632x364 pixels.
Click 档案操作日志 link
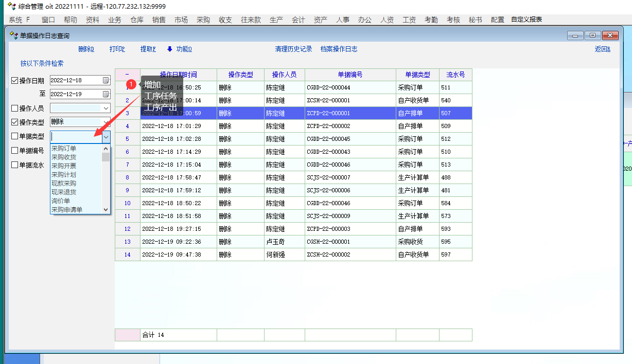tap(339, 49)
